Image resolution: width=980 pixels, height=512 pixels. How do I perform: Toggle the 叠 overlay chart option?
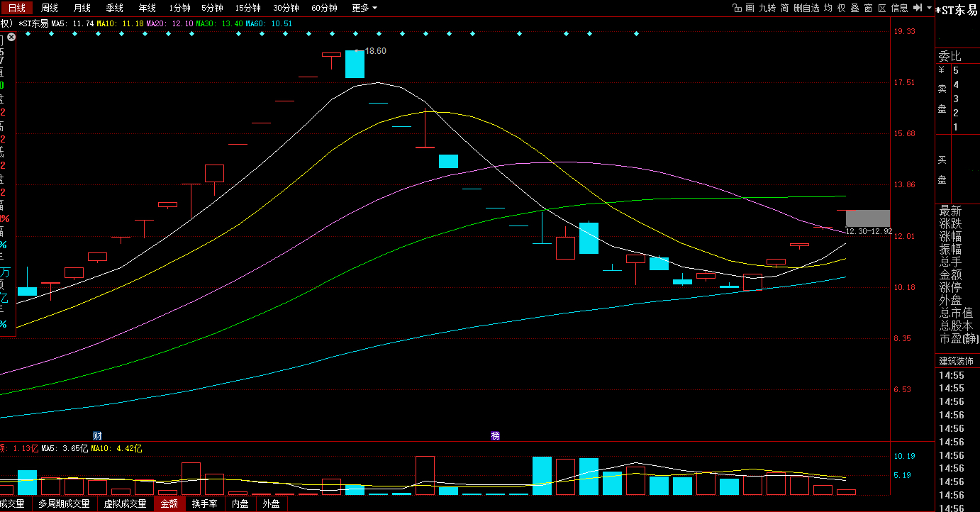(x=855, y=8)
